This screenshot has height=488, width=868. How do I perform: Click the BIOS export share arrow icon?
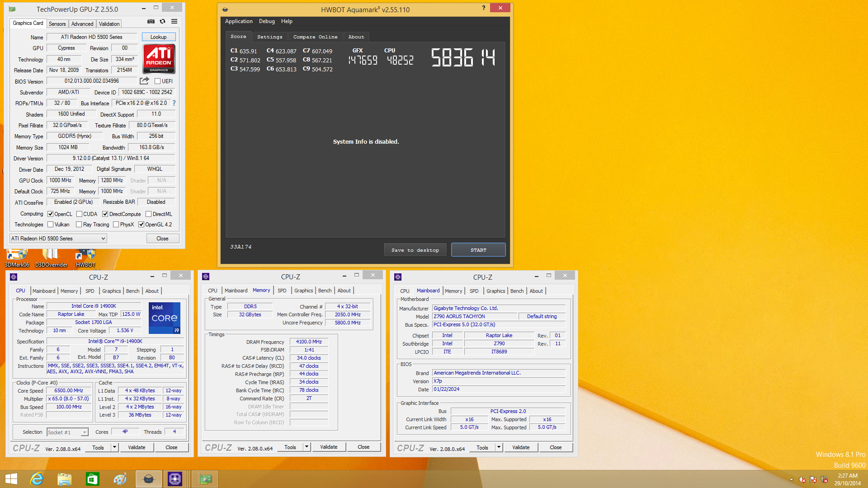pyautogui.click(x=144, y=81)
